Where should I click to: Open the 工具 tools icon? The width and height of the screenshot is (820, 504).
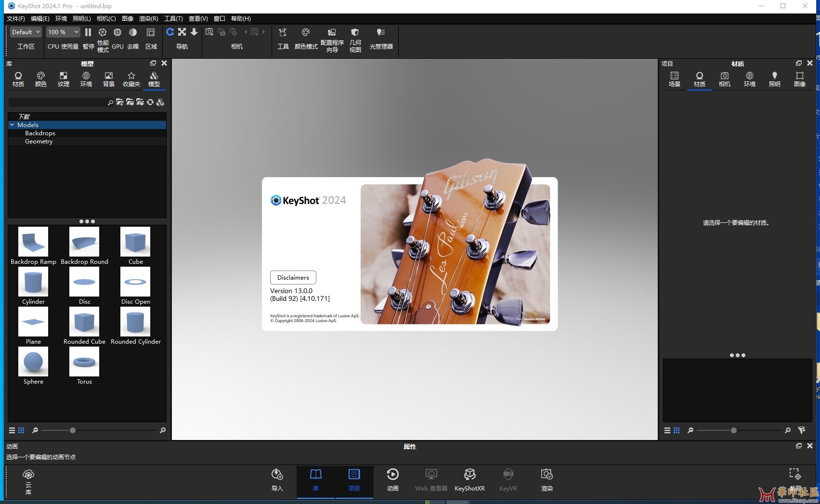[283, 32]
